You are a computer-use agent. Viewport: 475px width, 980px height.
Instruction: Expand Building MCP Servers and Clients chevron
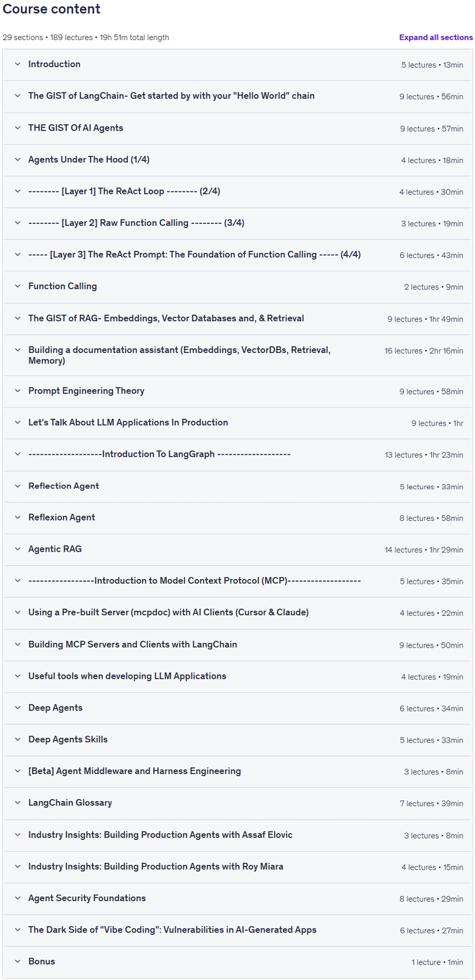coord(17,644)
